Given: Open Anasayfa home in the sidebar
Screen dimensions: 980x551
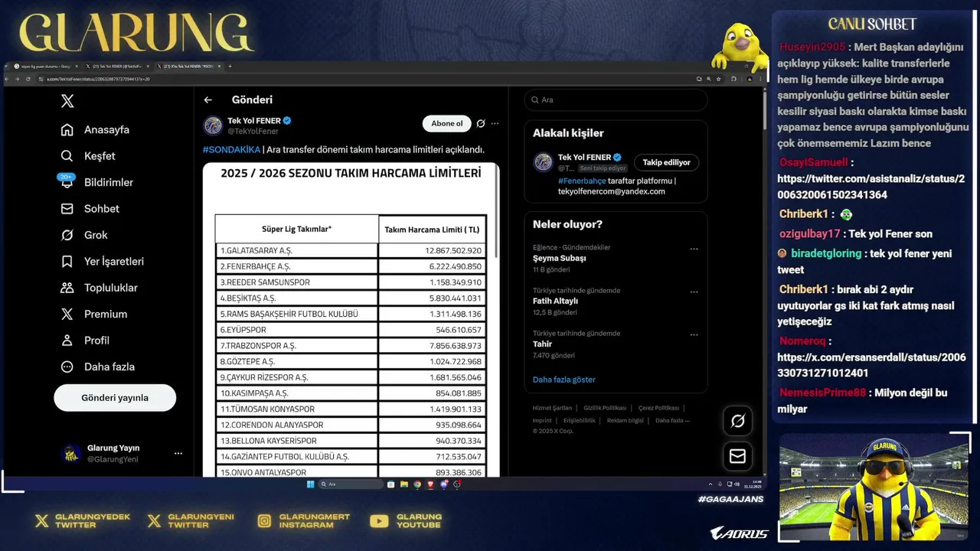Looking at the screenshot, I should [95, 129].
